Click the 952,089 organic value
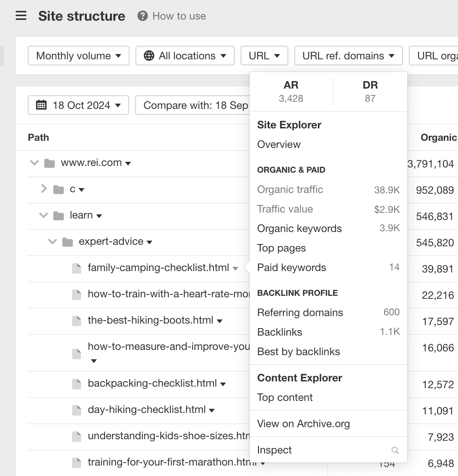Image resolution: width=458 pixels, height=476 pixels. click(x=435, y=190)
